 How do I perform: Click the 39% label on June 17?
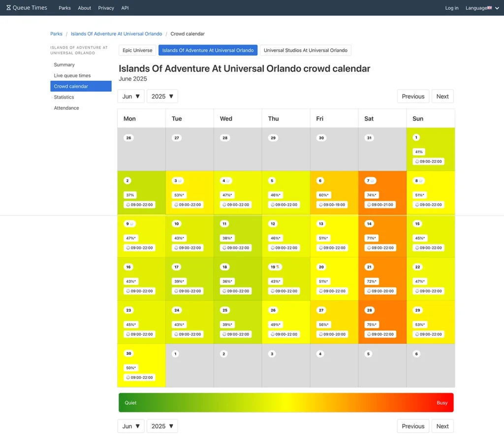[179, 282]
